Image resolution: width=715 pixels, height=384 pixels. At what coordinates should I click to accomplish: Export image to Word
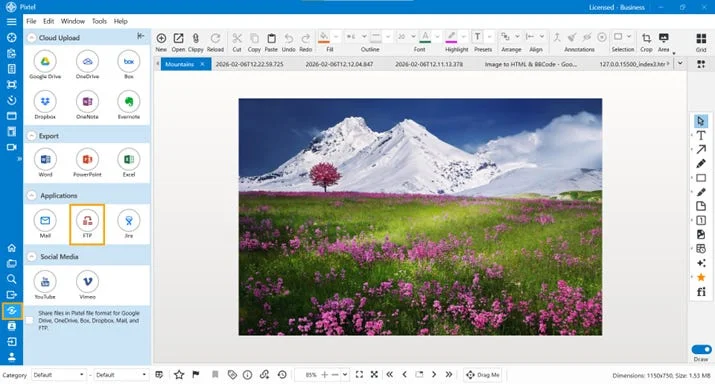45,163
